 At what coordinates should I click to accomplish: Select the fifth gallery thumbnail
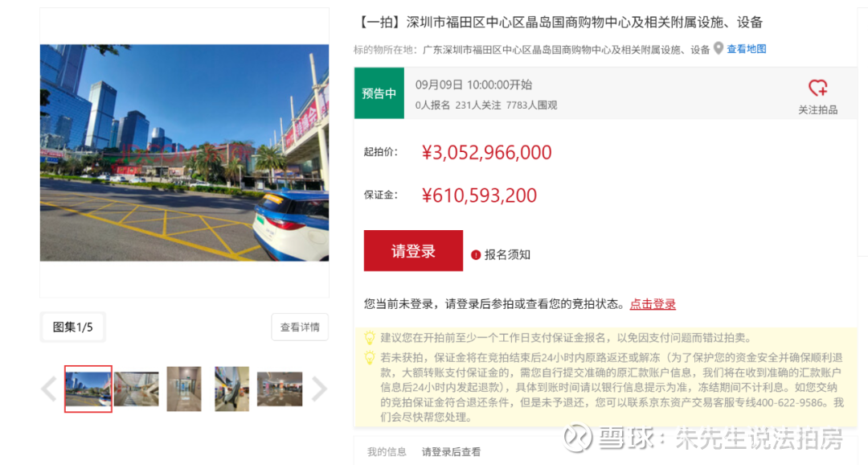280,389
